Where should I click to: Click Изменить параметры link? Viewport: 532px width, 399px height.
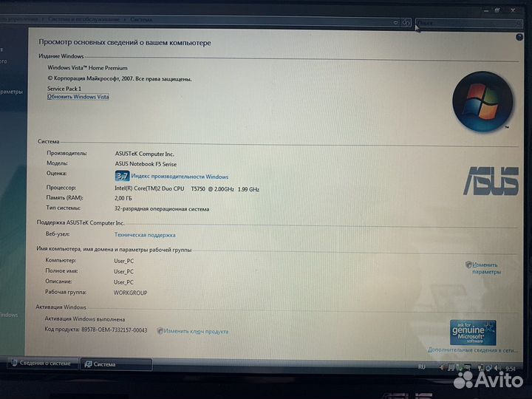click(486, 268)
